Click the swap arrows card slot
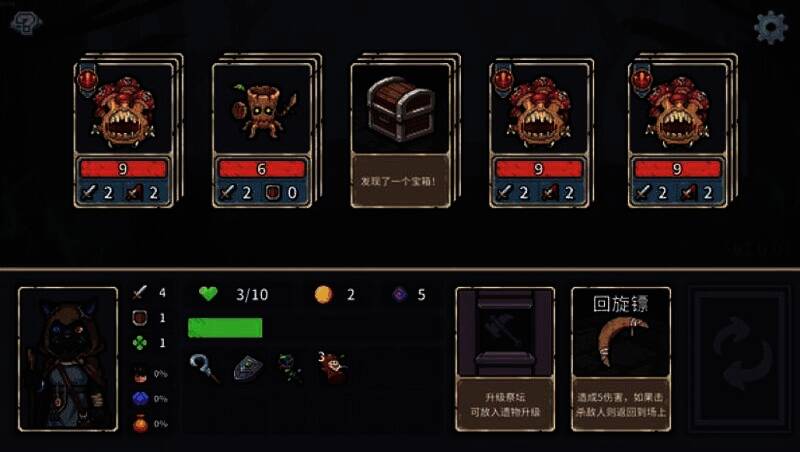Screen dimensions: 800x452 pos(741,359)
